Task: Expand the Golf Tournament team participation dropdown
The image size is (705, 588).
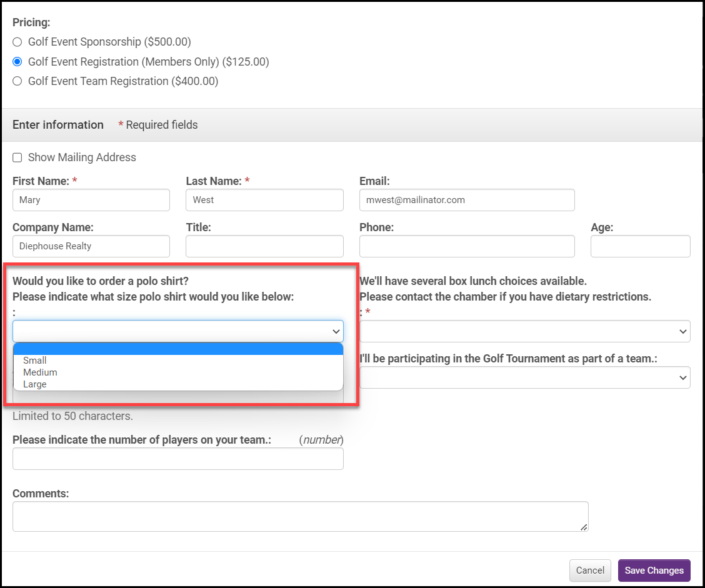Action: pos(525,377)
